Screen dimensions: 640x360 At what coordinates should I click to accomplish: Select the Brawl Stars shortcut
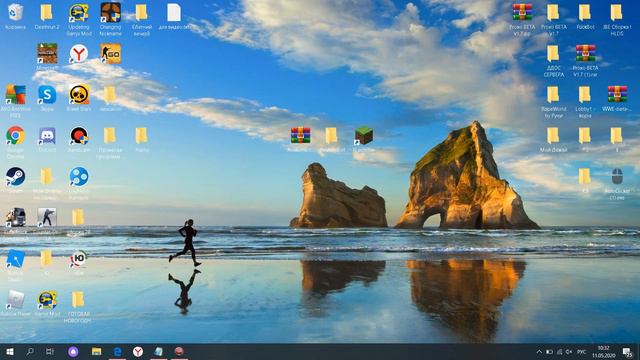coord(79,95)
